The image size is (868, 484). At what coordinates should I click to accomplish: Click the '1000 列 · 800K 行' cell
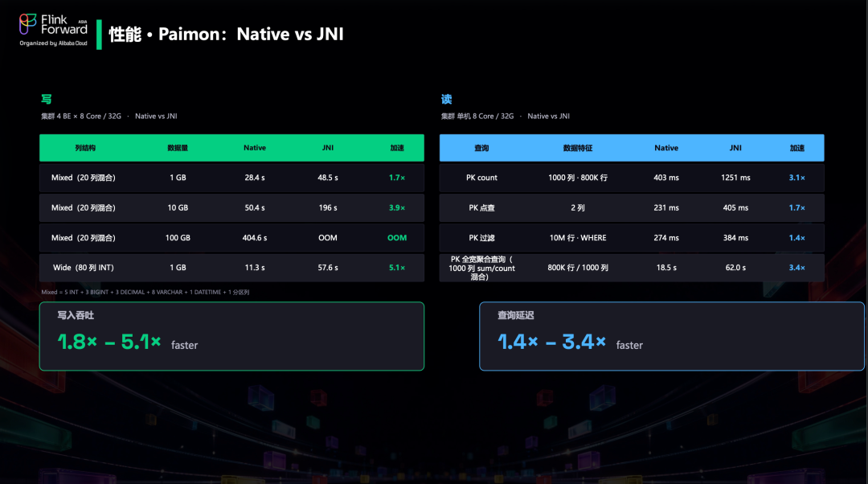pos(577,178)
